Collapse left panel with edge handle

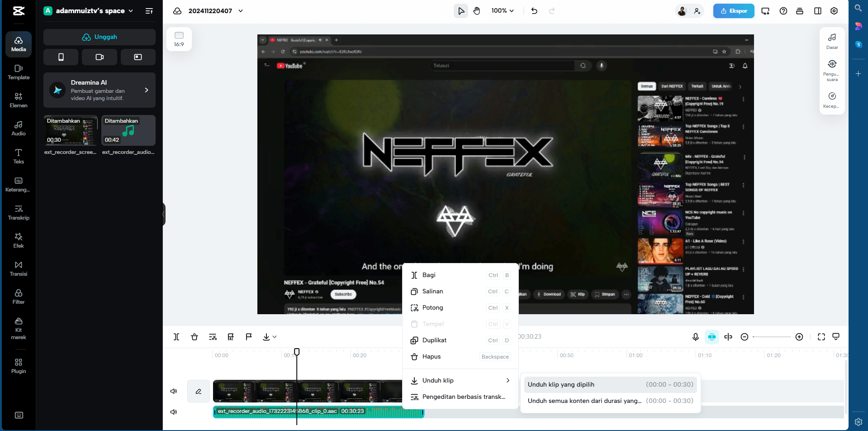coord(164,215)
